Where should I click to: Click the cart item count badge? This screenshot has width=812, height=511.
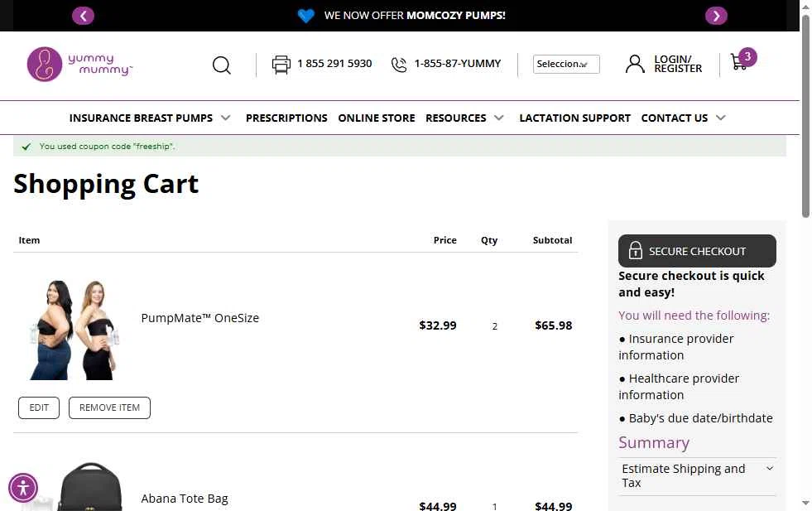pyautogui.click(x=747, y=56)
